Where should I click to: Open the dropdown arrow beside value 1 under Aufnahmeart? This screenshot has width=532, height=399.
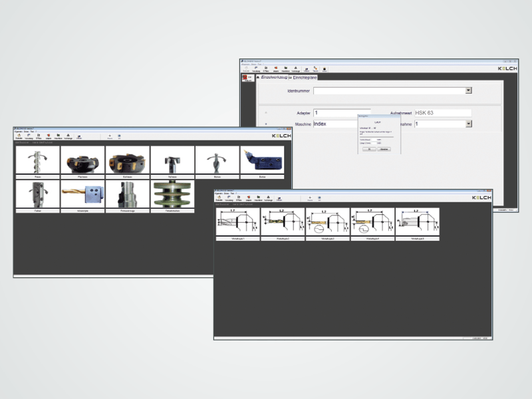pos(469,124)
